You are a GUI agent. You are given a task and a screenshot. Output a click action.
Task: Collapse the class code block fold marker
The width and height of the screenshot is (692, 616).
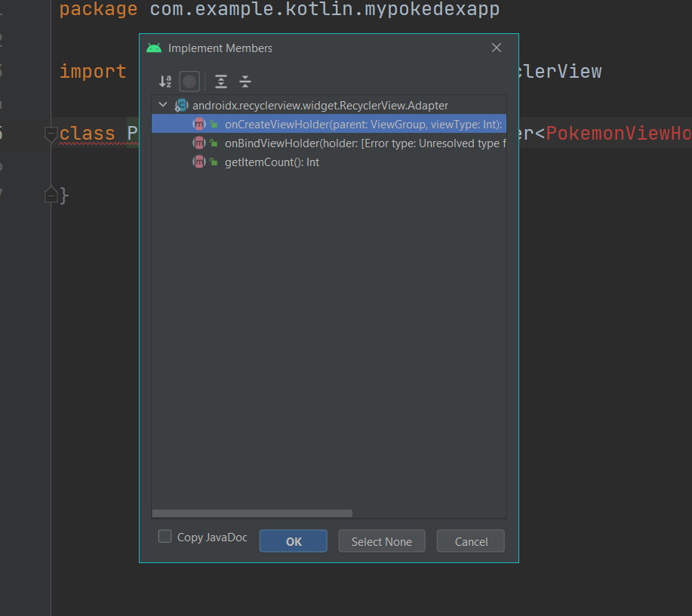coord(51,134)
